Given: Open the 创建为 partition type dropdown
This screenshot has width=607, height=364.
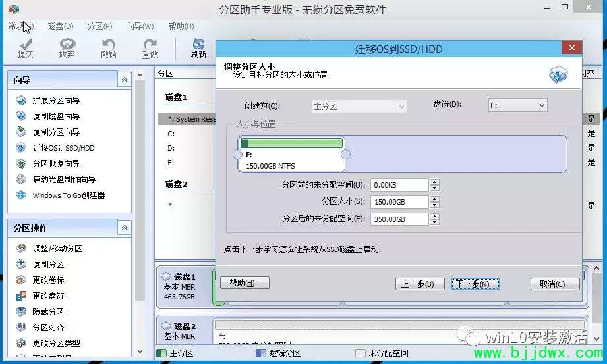Looking at the screenshot, I should [x=359, y=107].
